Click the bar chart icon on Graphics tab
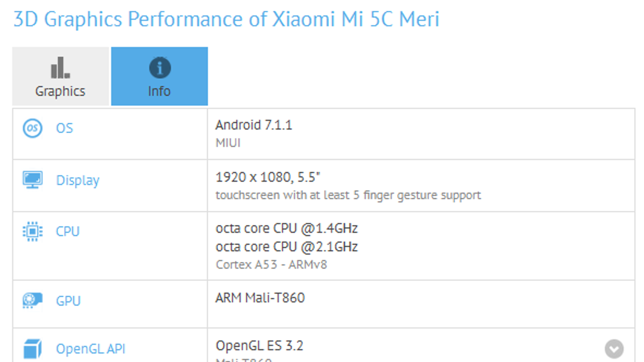The height and width of the screenshot is (362, 644). (60, 68)
